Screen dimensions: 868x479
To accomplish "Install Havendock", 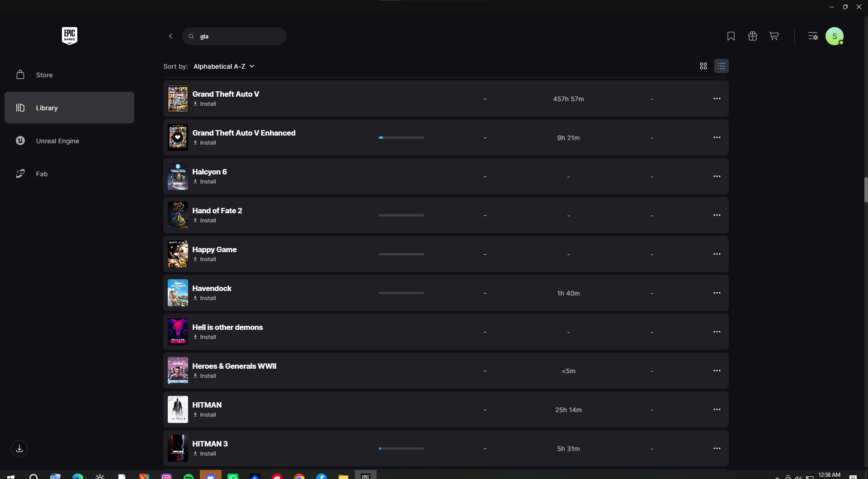I will click(x=205, y=298).
